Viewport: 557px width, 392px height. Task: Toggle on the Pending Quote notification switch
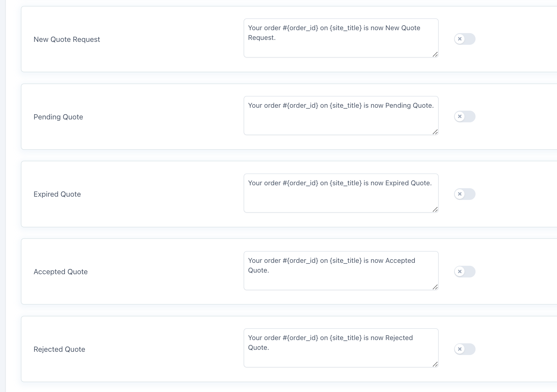[x=464, y=116]
